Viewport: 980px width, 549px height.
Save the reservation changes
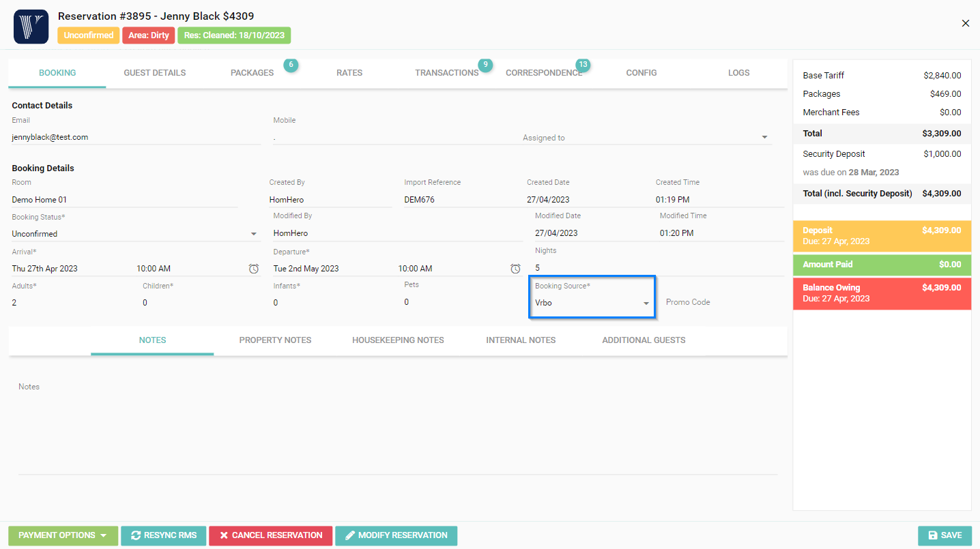click(x=945, y=535)
